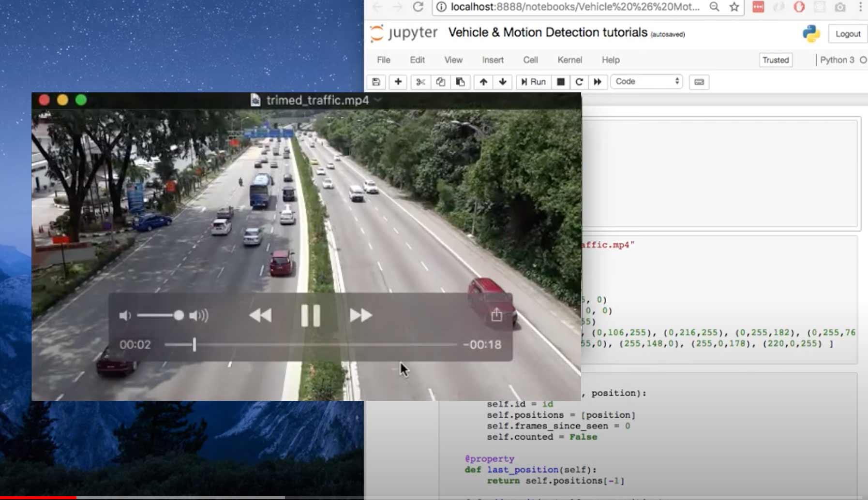Click the Logout button
868x500 pixels.
pos(848,34)
